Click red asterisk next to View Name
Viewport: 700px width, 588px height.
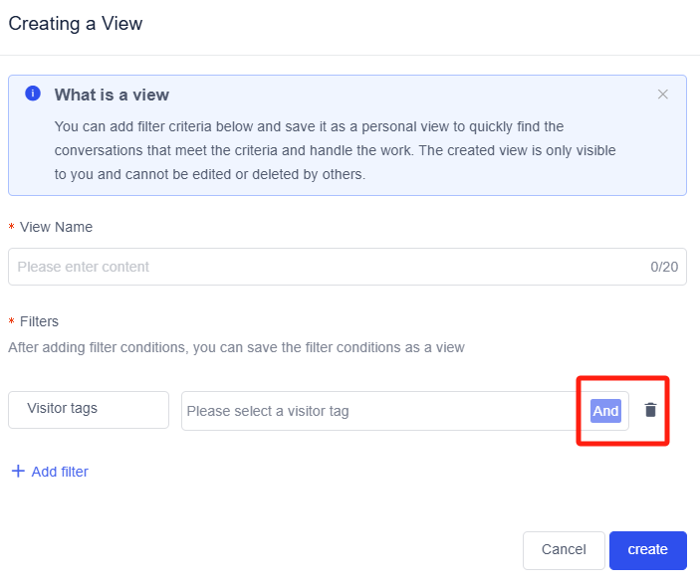[x=12, y=228]
